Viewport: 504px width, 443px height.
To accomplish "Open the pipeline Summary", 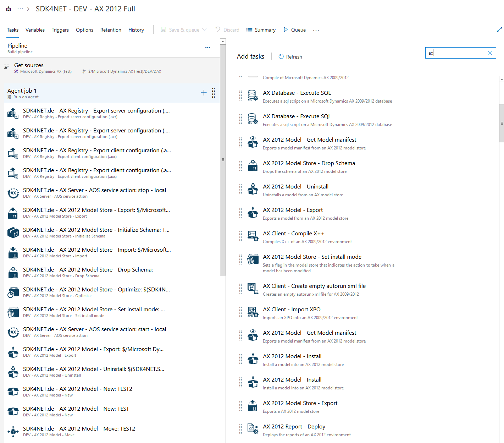I will [261, 30].
